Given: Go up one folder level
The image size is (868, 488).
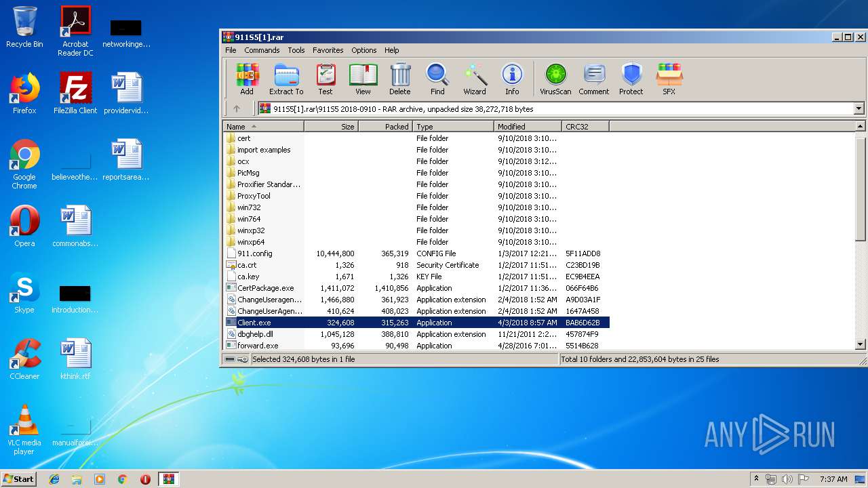Looking at the screenshot, I should point(237,108).
